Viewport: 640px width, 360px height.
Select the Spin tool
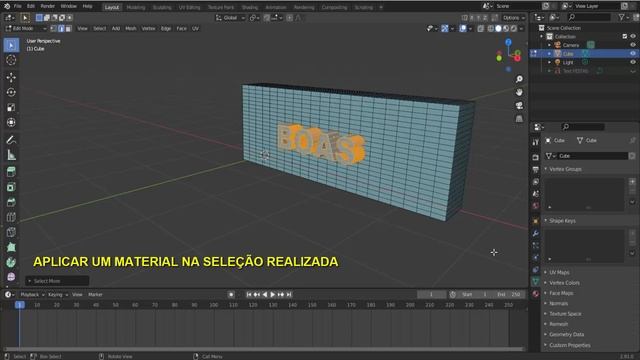point(11,262)
